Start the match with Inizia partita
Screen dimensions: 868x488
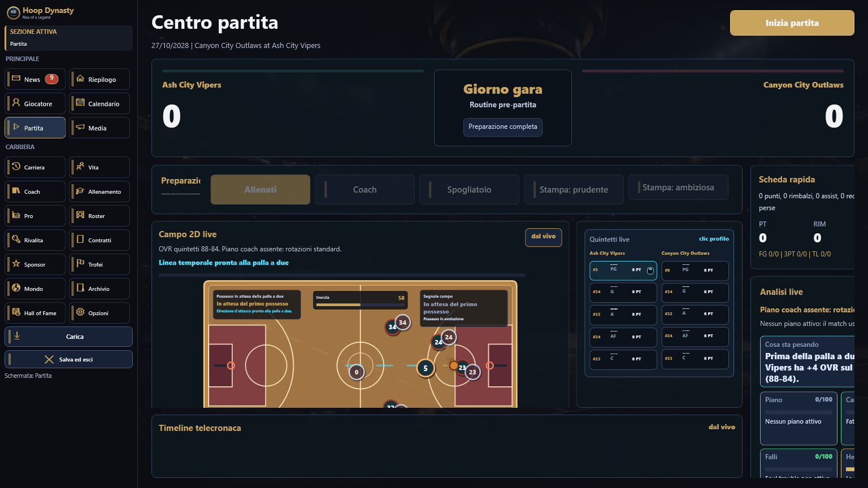pos(792,23)
